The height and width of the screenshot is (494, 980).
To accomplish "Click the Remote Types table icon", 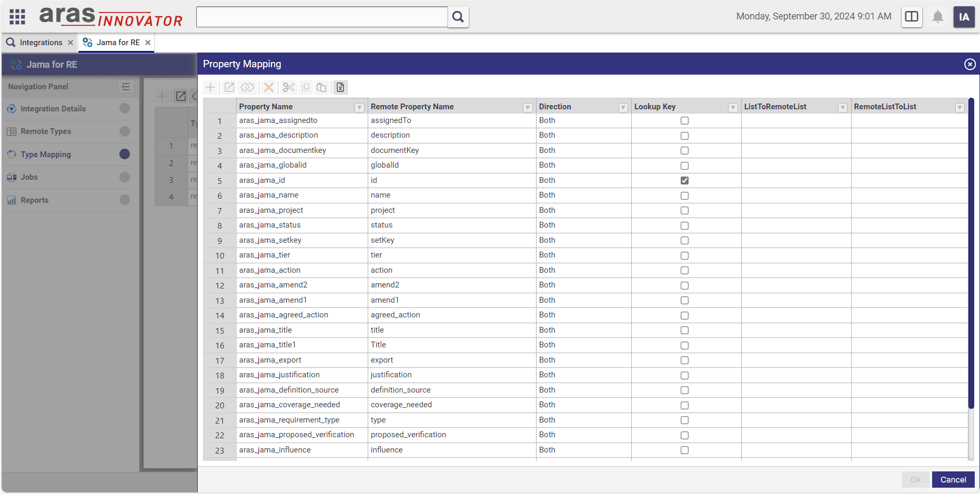I will click(12, 131).
